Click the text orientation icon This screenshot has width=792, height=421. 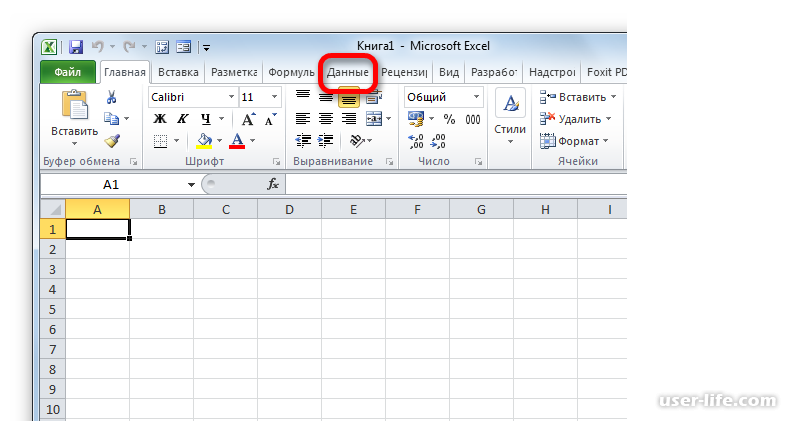pyautogui.click(x=357, y=141)
